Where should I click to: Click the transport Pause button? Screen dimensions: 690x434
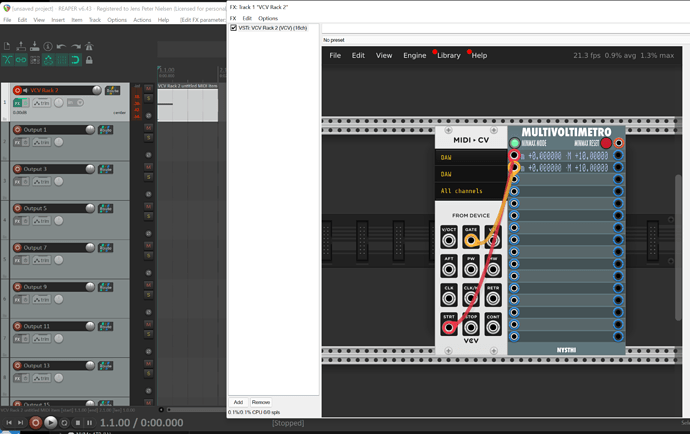click(x=90, y=423)
